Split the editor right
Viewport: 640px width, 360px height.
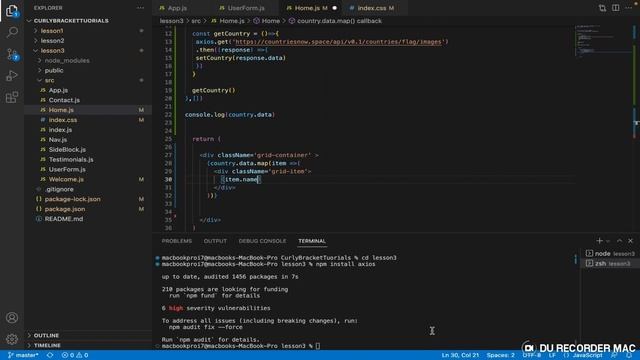click(616, 8)
